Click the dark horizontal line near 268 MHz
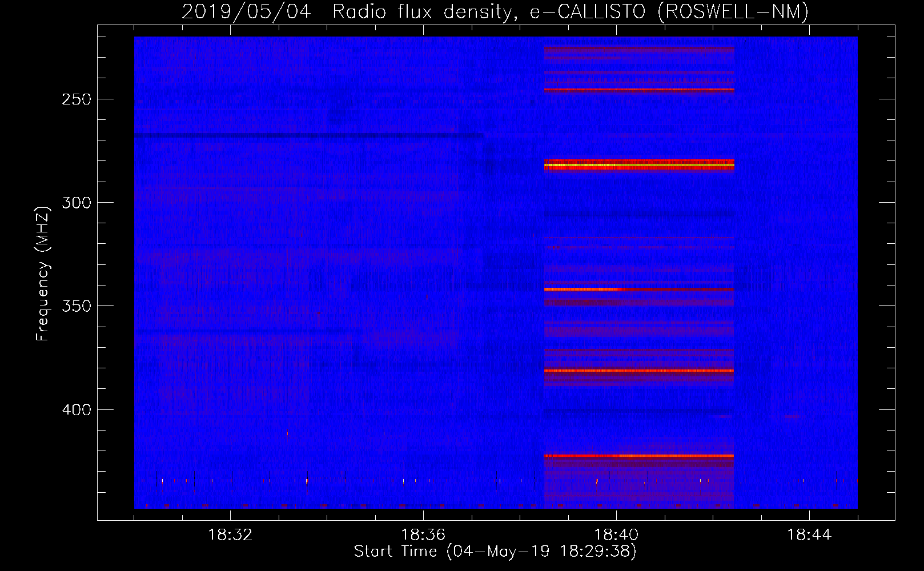This screenshot has height=571, width=924. point(309,136)
